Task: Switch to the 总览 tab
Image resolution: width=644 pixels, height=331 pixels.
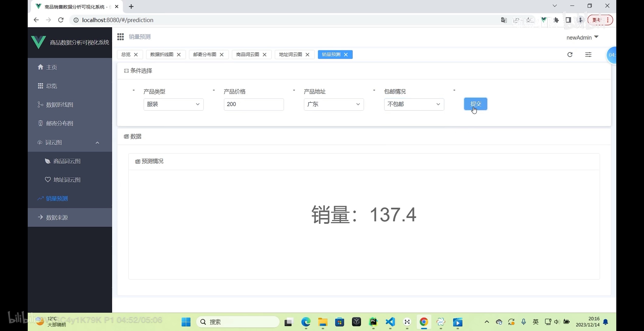Action: [x=126, y=54]
